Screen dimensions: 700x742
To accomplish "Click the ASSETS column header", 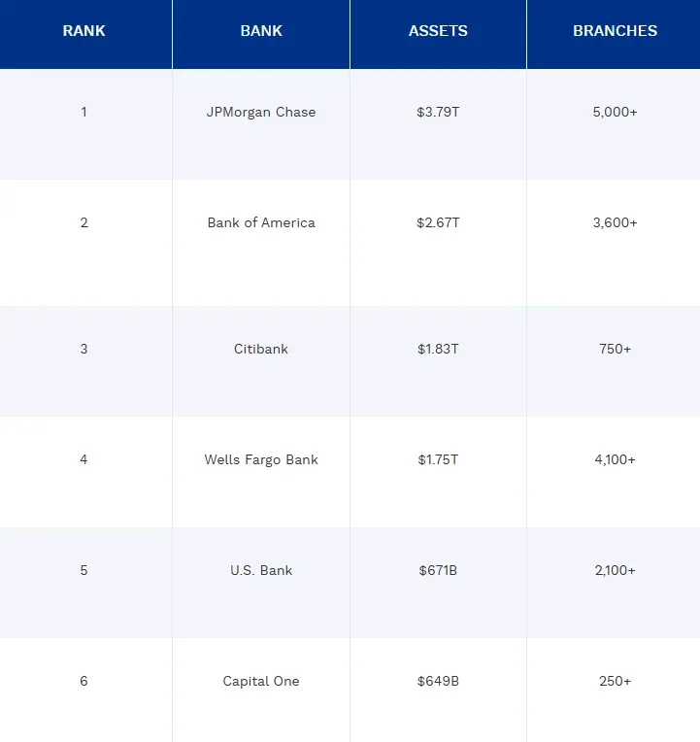I will (x=438, y=31).
